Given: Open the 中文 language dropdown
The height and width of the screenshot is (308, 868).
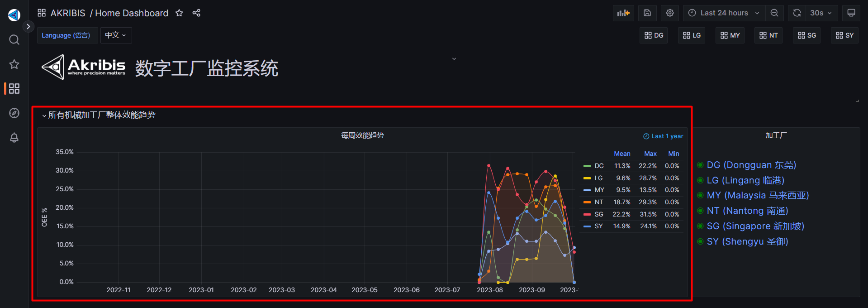Looking at the screenshot, I should [x=116, y=35].
